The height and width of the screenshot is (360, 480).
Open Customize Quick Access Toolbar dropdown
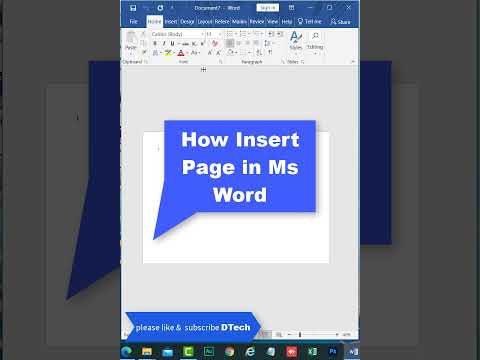tap(172, 8)
